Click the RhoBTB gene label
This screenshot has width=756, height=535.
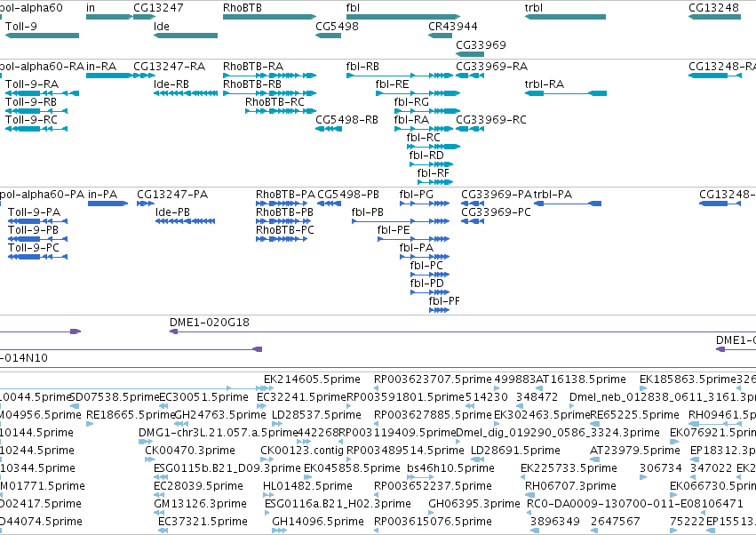(243, 8)
